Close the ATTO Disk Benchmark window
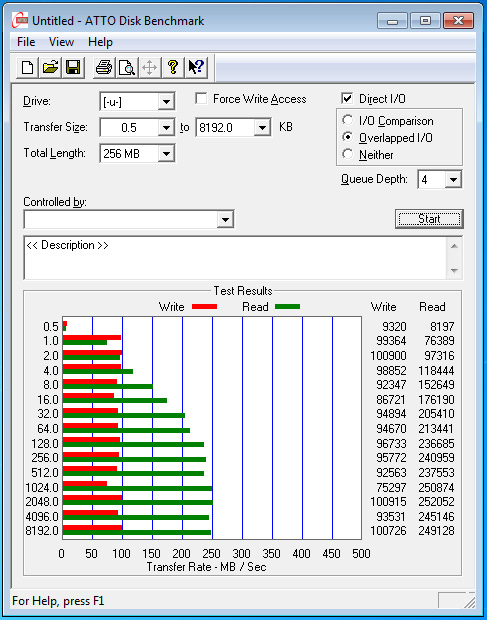The image size is (487, 620). [x=459, y=20]
